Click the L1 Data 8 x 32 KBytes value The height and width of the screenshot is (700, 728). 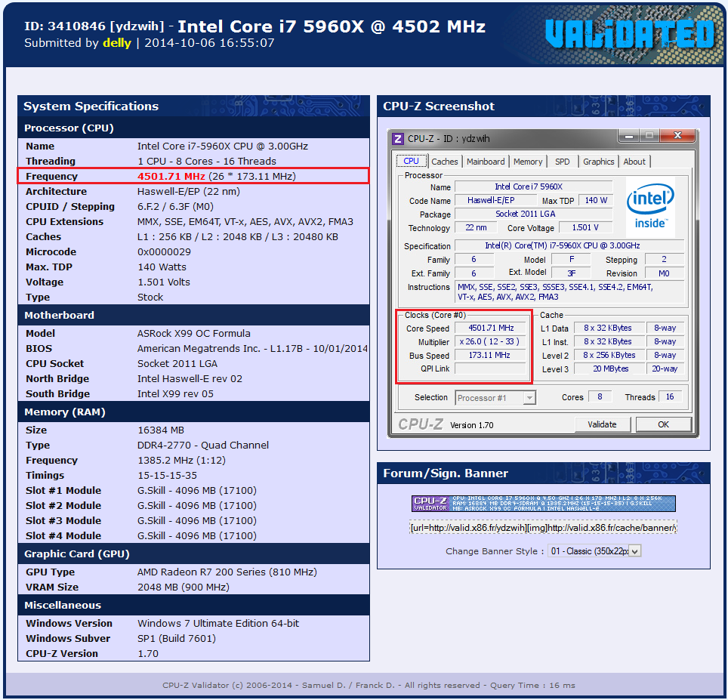point(609,328)
